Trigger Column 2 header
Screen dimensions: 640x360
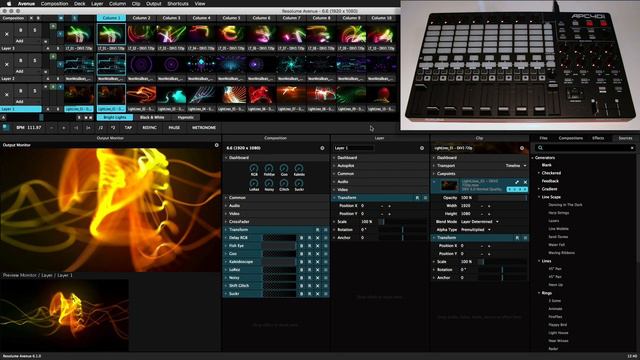point(141,18)
